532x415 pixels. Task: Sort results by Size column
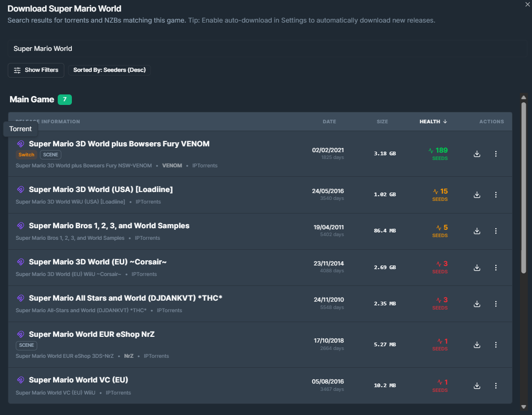382,122
